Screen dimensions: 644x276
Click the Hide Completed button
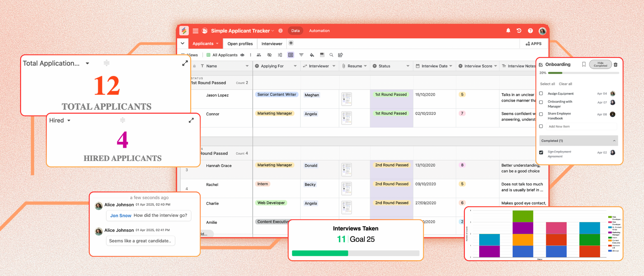point(600,64)
